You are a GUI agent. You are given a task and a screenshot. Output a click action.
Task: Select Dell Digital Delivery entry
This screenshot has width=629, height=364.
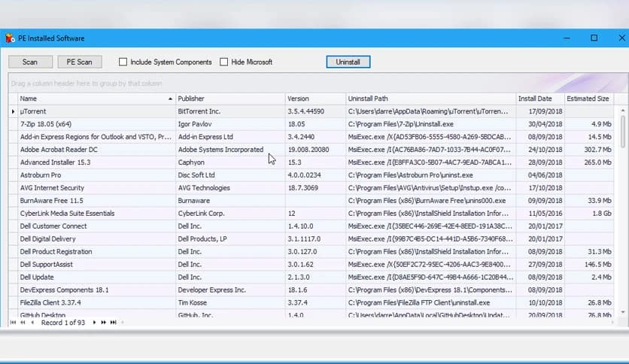pos(47,239)
